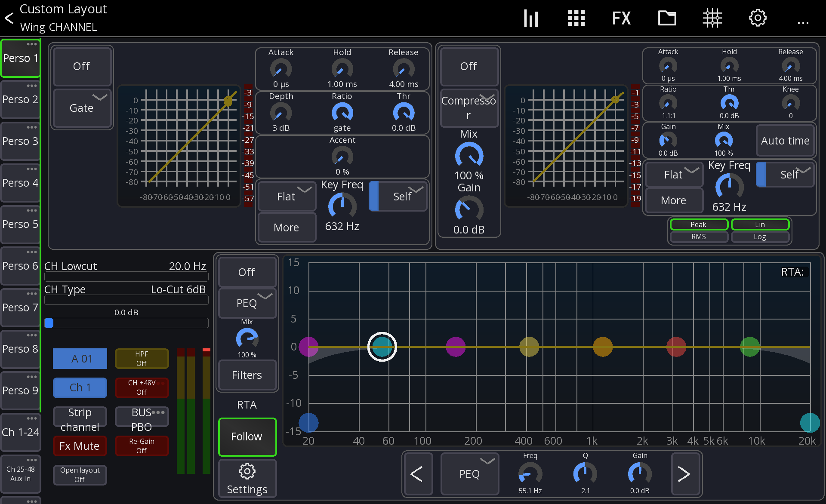Click the gate Accent knob
826x504 pixels.
(x=342, y=157)
